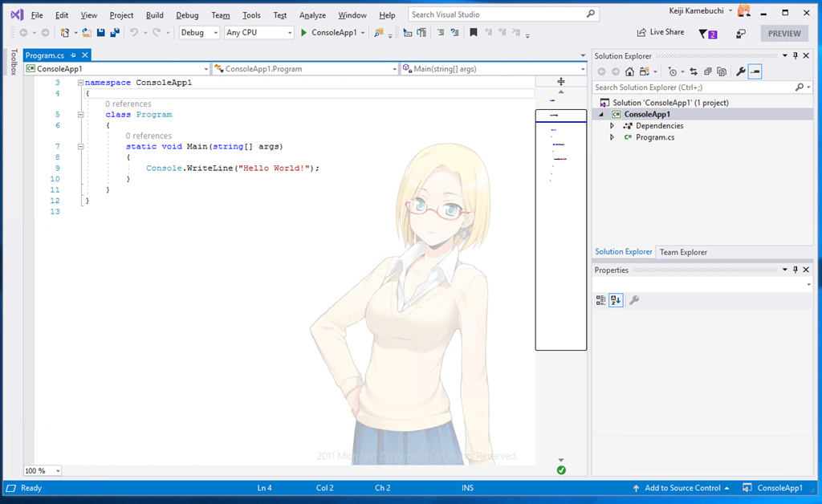Screen dimensions: 822x504
Task: Click the Save All toolbar icon
Action: click(x=114, y=33)
